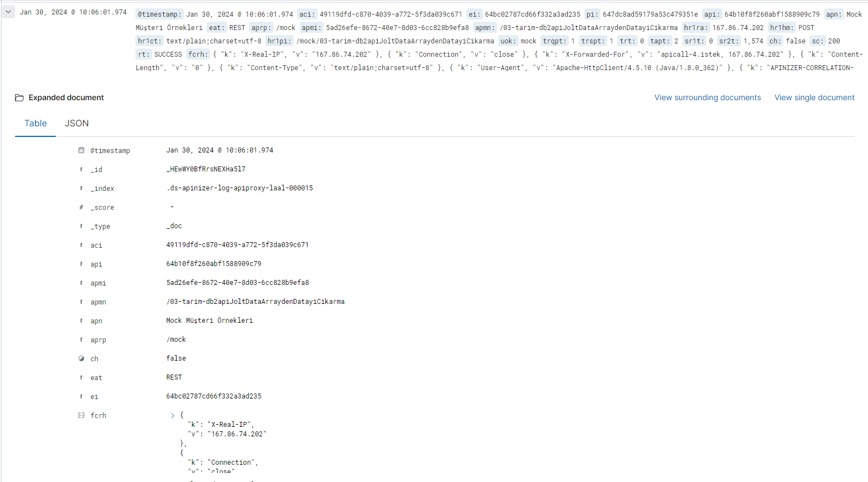Click the object type icon beside fcrh

(x=81, y=416)
